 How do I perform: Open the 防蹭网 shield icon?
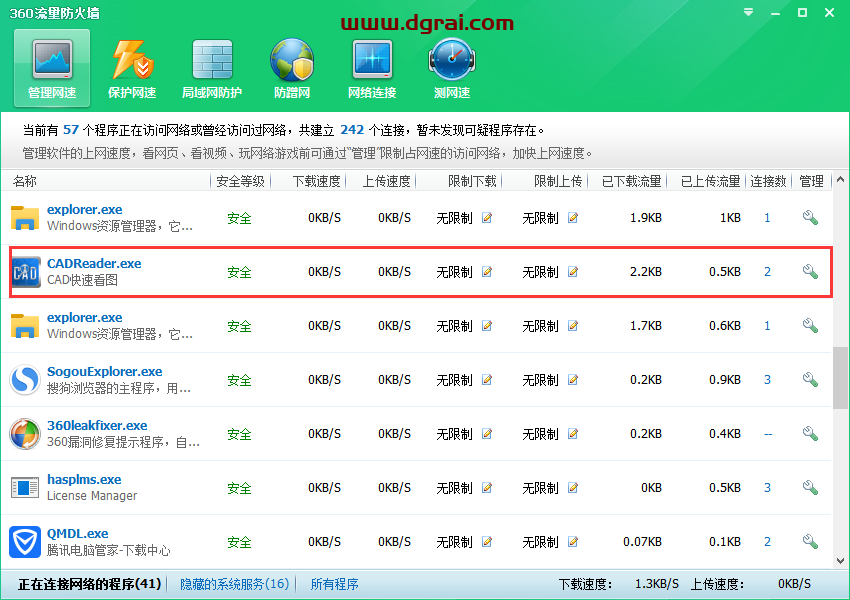pos(292,67)
